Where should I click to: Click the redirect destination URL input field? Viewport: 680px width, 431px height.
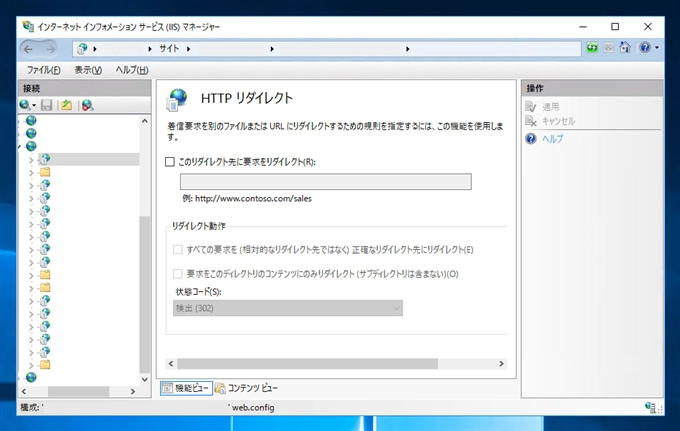[x=326, y=182]
